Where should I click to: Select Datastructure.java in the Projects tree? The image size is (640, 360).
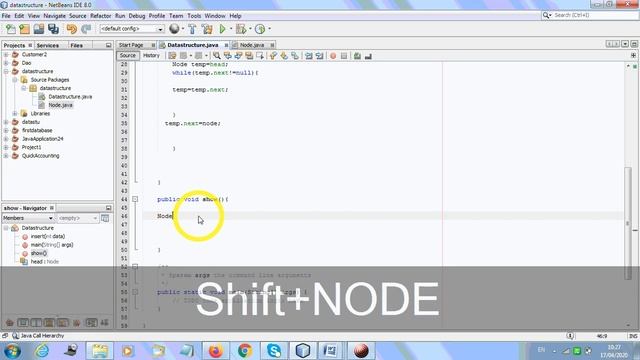(x=70, y=97)
